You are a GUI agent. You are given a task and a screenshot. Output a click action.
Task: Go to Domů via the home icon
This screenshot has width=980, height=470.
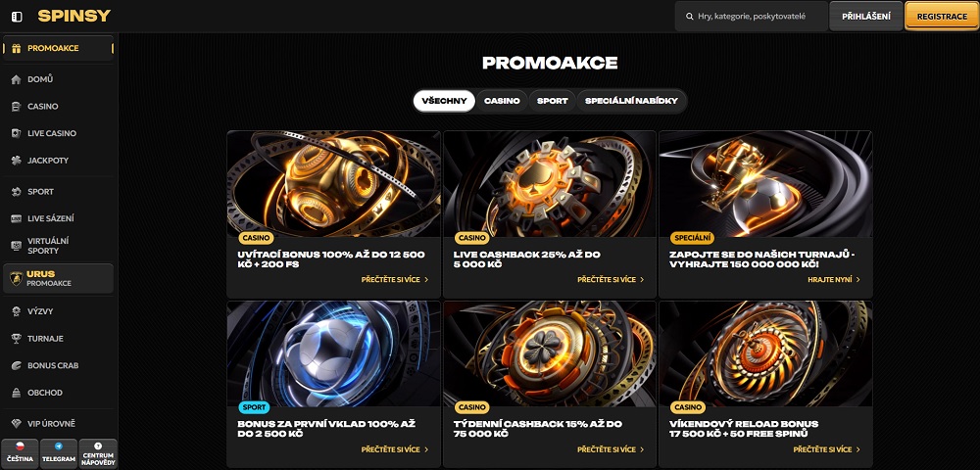17,79
